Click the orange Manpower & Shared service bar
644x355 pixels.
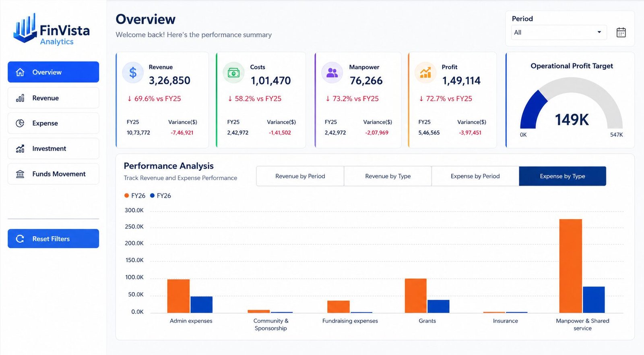coord(571,266)
